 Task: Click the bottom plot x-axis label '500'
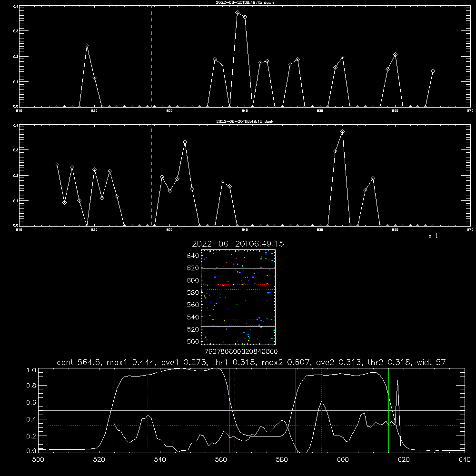[38, 460]
